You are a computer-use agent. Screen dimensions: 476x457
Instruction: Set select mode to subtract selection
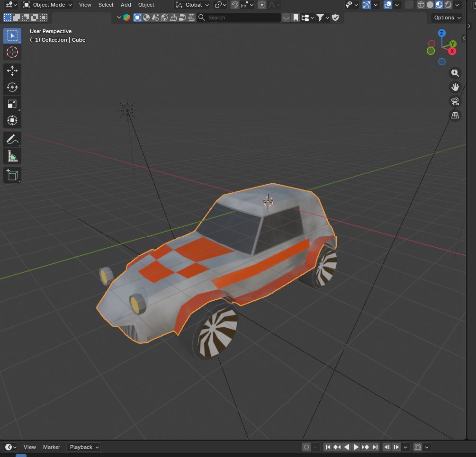pyautogui.click(x=26, y=18)
